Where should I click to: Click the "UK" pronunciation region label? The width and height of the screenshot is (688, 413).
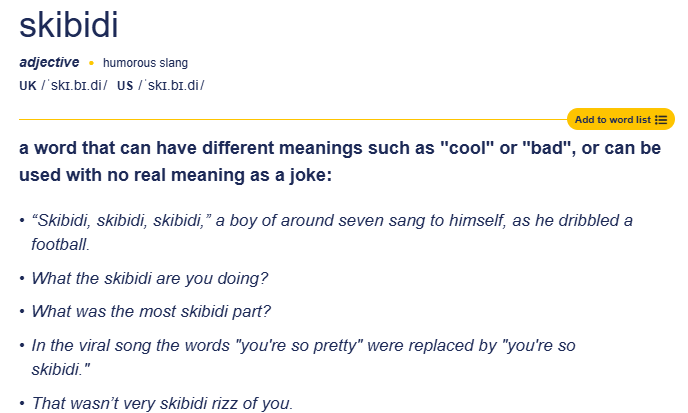click(27, 86)
